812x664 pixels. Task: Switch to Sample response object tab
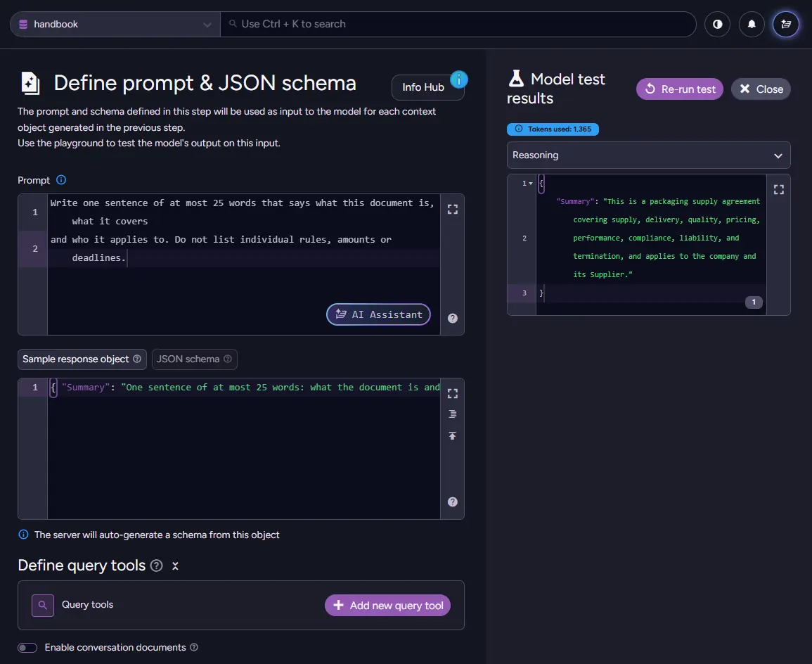[x=82, y=359]
